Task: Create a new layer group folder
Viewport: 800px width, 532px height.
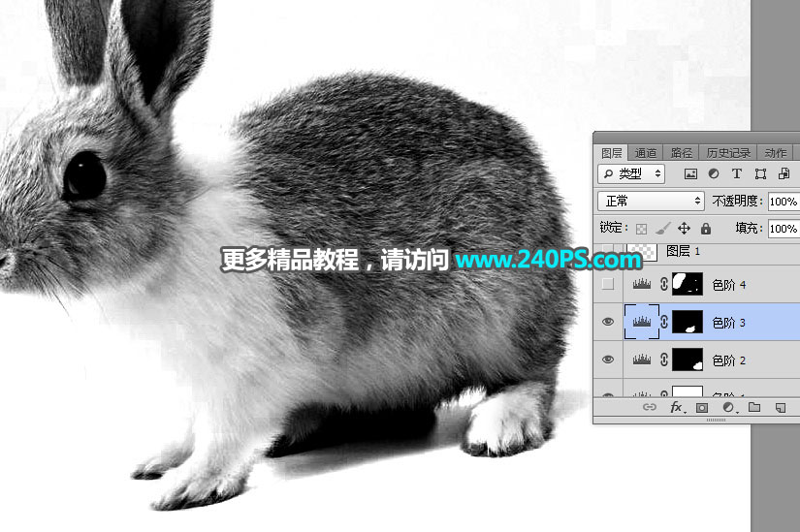Action: click(754, 407)
